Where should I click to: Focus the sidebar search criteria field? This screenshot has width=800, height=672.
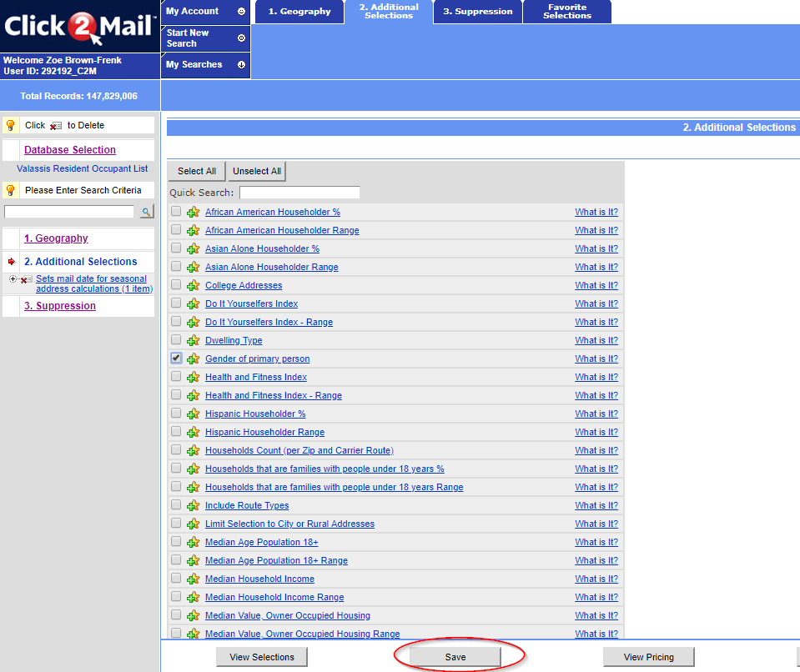coord(69,212)
